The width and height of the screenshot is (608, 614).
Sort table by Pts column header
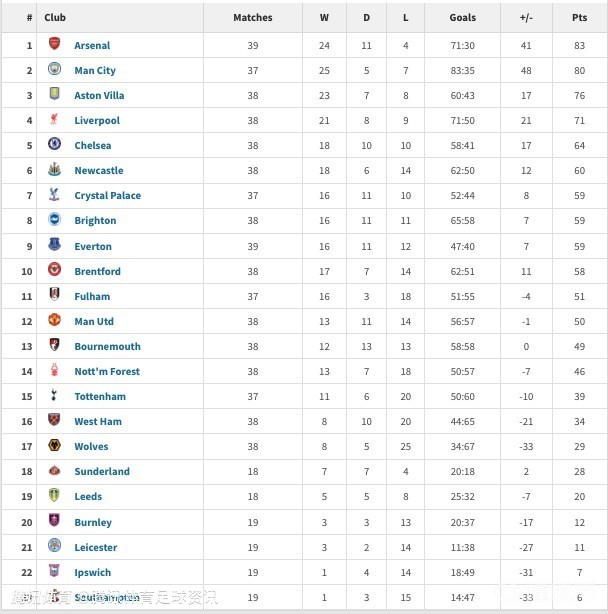click(579, 18)
